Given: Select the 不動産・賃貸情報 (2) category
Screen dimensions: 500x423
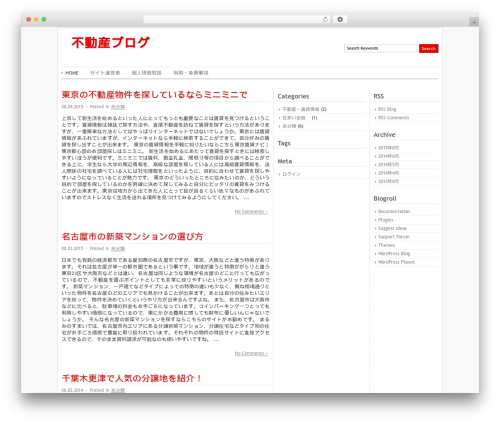Looking at the screenshot, I should [x=304, y=109].
